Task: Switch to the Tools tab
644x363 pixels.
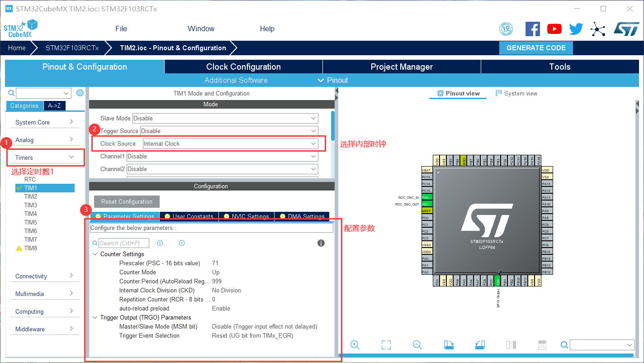Action: tap(560, 67)
